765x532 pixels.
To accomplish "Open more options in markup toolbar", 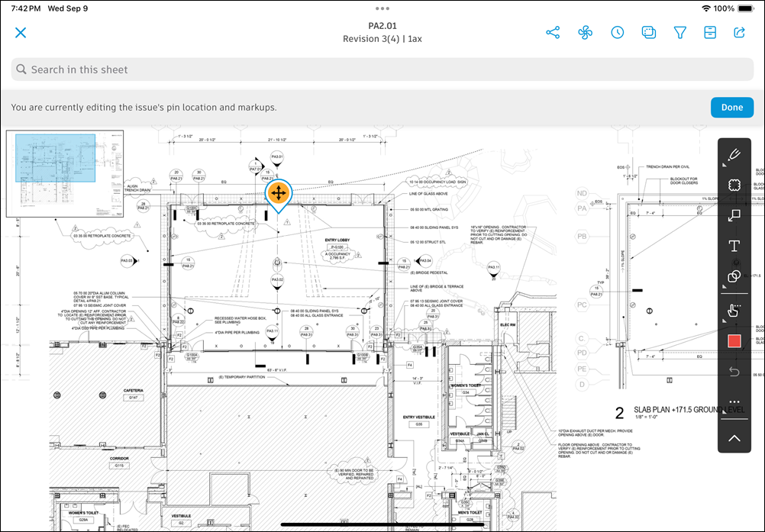I will 734,402.
